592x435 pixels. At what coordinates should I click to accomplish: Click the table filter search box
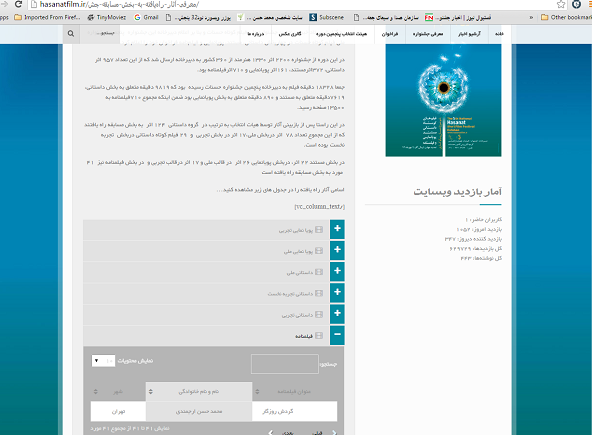coord(285,364)
